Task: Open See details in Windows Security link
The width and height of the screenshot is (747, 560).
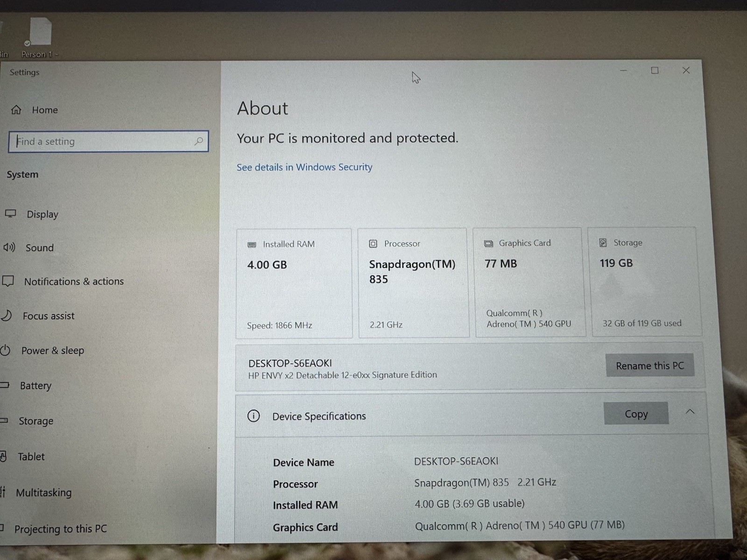Action: pos(304,167)
